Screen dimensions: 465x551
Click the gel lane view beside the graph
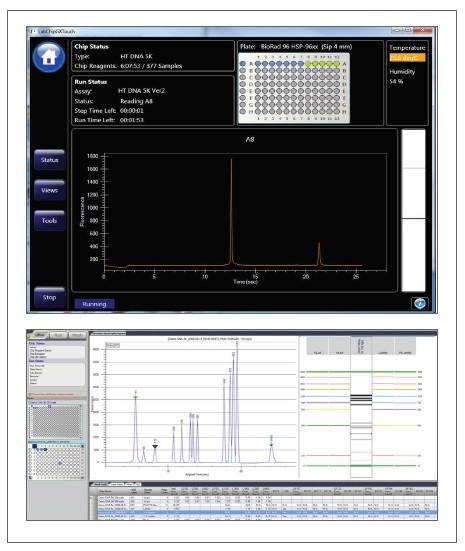(x=413, y=211)
